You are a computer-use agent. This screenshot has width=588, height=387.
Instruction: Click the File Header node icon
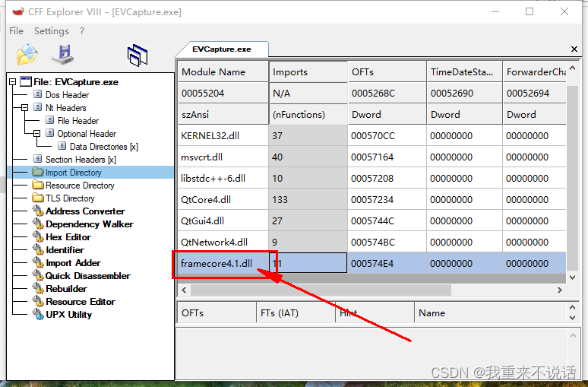pyautogui.click(x=49, y=120)
